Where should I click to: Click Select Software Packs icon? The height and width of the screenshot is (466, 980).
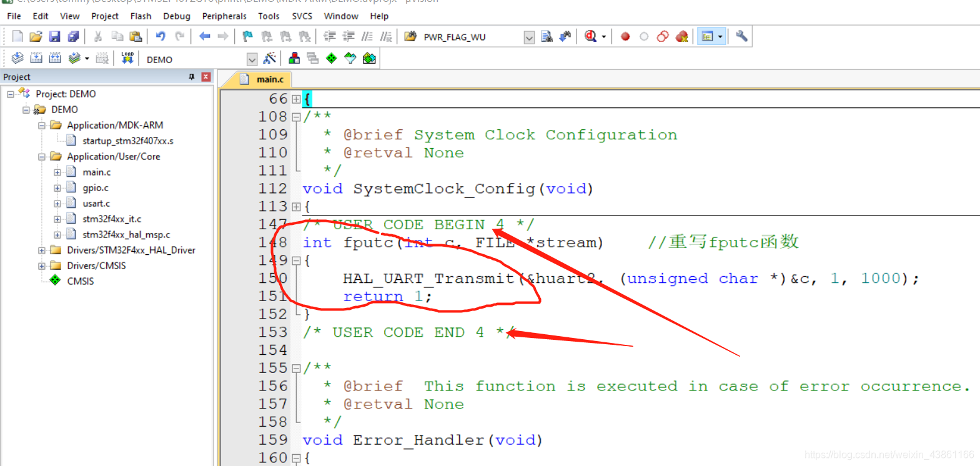pyautogui.click(x=350, y=58)
